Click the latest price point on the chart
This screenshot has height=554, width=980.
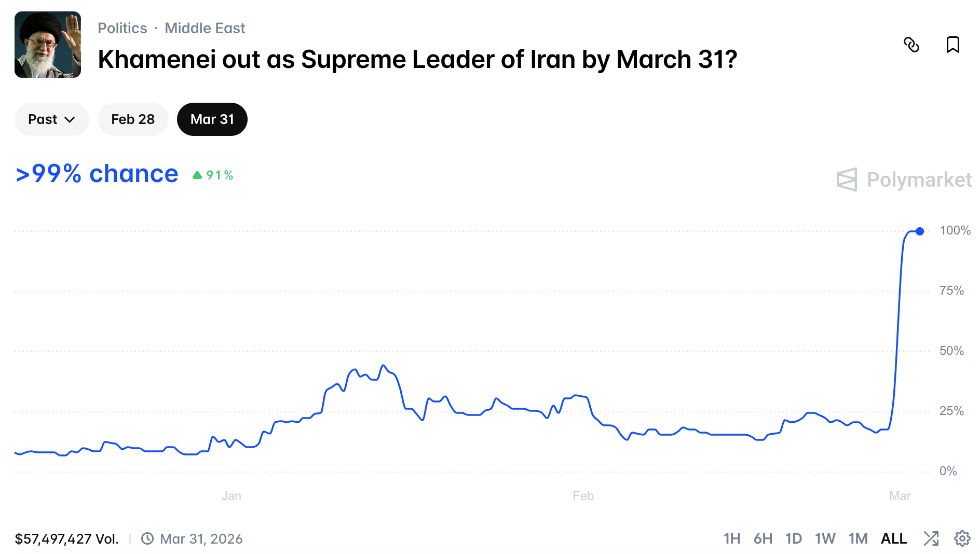pyautogui.click(x=919, y=231)
